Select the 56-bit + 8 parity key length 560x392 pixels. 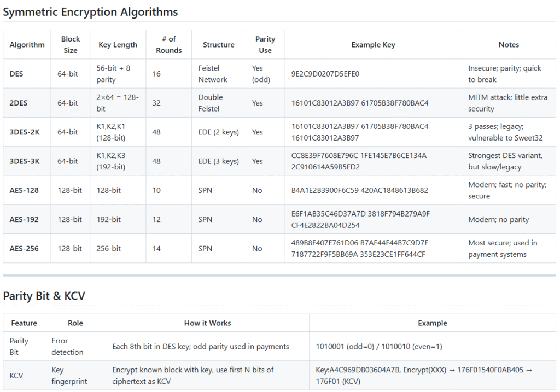[114, 74]
